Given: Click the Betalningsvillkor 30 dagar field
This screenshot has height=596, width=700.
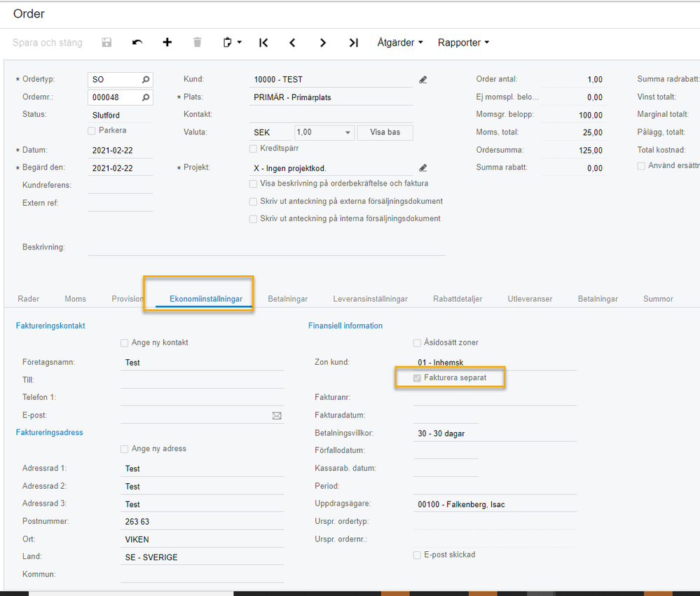Looking at the screenshot, I should (495, 434).
